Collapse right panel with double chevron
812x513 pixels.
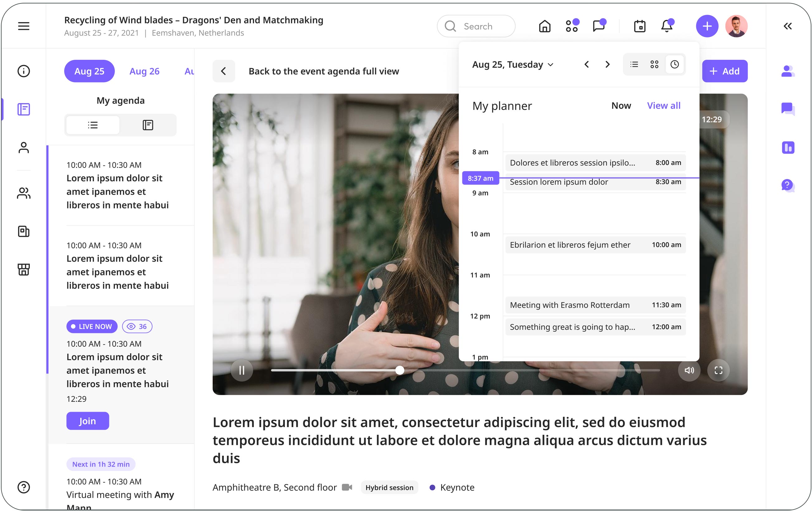pyautogui.click(x=787, y=26)
